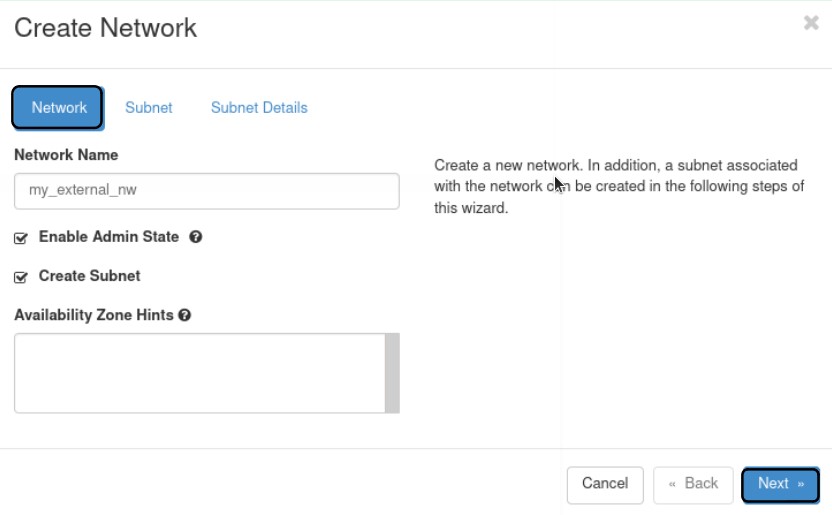Proceed with the Next button
Viewport: 832px width, 515px height.
point(780,484)
